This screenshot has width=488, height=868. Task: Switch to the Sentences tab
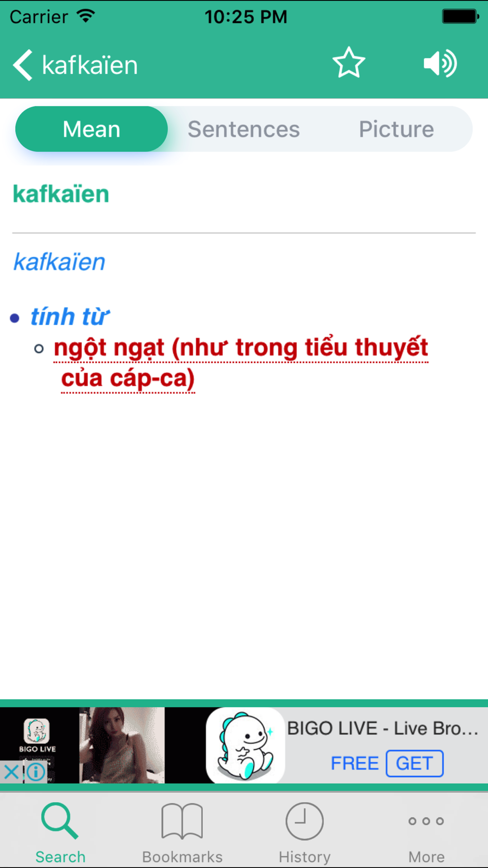pyautogui.click(x=244, y=129)
